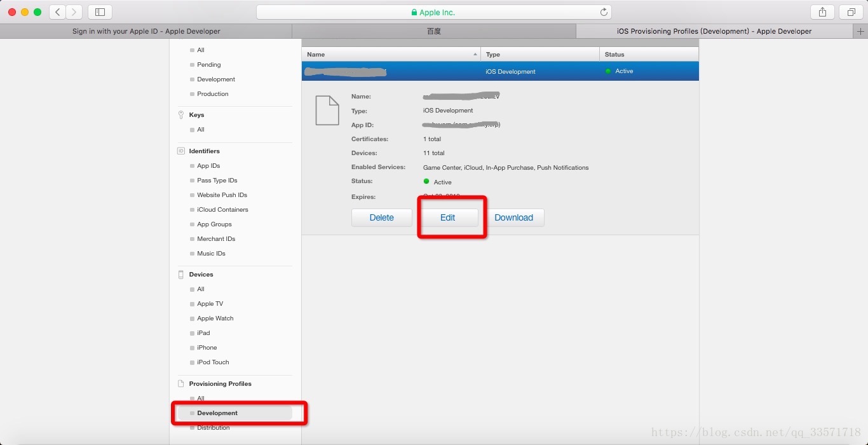868x445 pixels.
Task: Click the Download button
Action: [513, 217]
